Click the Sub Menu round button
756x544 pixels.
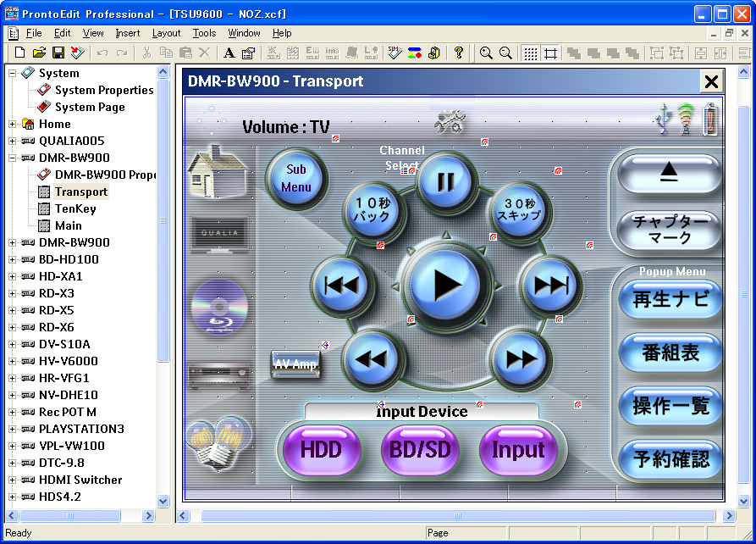(x=296, y=178)
